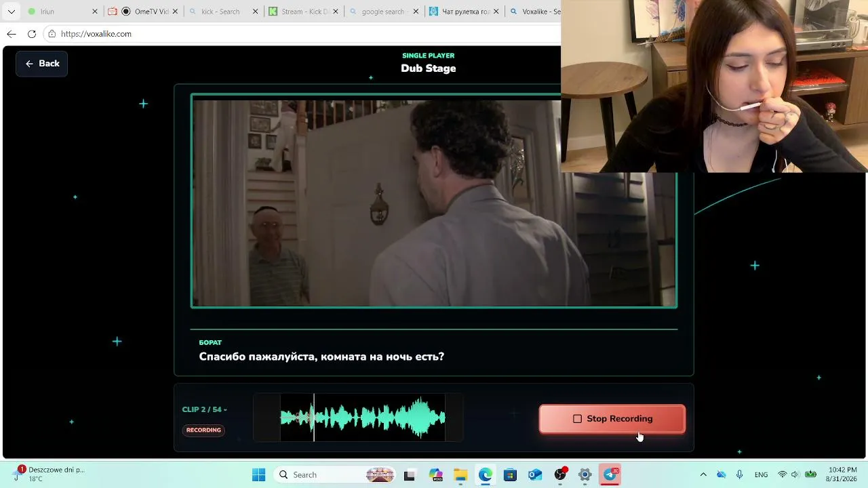Screen dimensions: 868x488
Task: Open the Wi-Fi network tray icon
Action: tap(783, 475)
